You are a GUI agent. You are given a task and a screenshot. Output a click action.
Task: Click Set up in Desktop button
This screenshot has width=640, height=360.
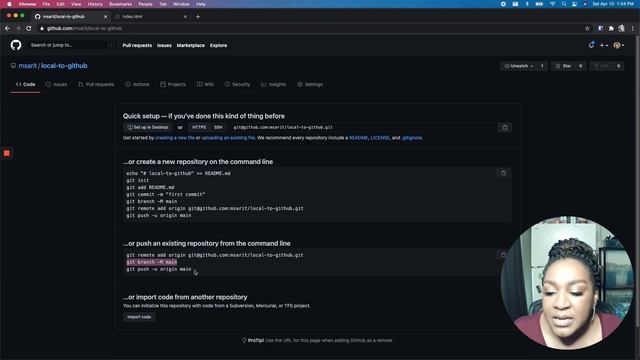[147, 127]
